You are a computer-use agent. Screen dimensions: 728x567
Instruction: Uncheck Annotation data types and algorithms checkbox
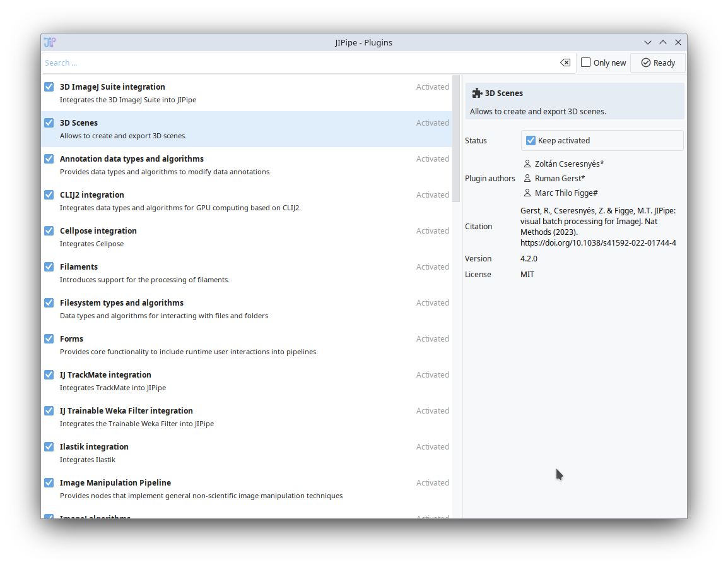tap(49, 159)
